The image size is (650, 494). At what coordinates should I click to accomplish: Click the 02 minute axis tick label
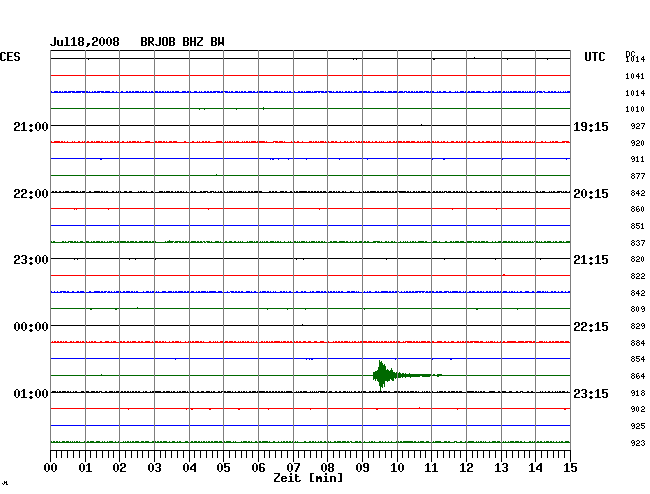coord(119,468)
